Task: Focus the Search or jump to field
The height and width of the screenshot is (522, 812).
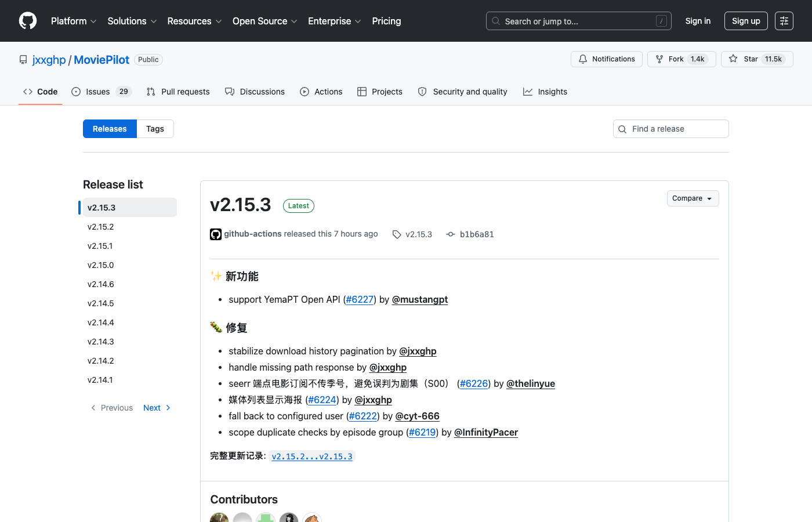Action: 579,21
